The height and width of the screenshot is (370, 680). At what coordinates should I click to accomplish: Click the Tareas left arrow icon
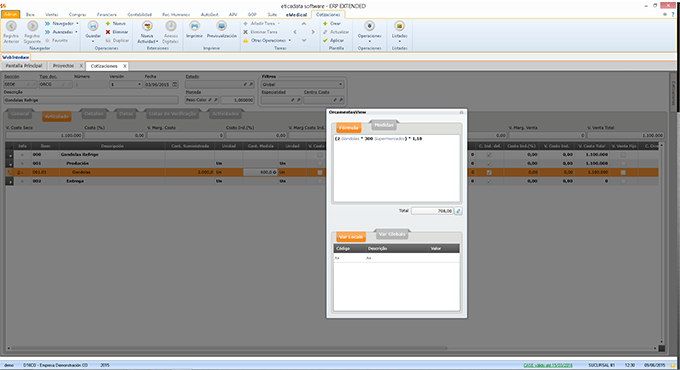coord(295,32)
